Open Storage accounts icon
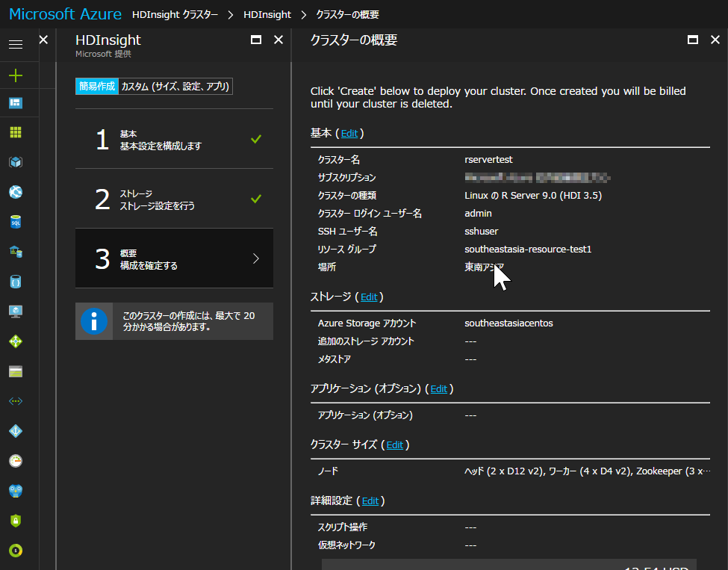 (x=16, y=371)
